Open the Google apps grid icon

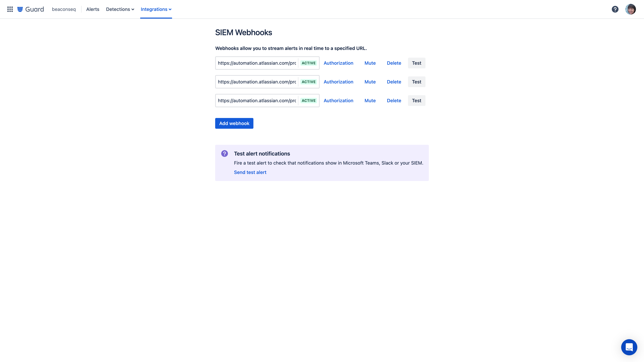tap(9, 9)
